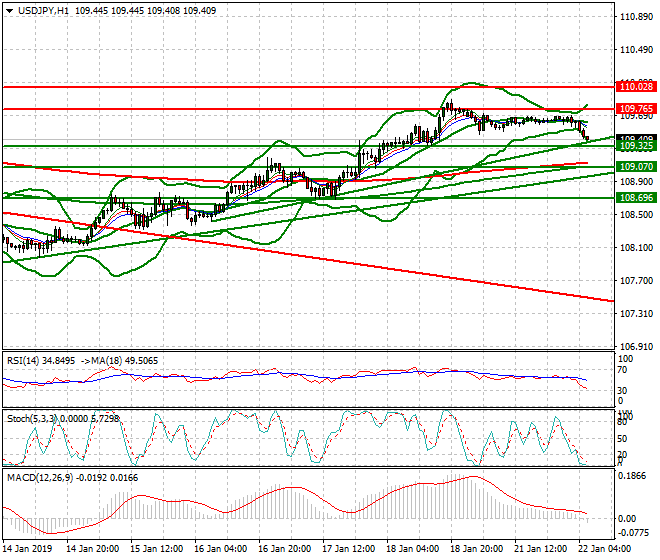Click the red 109.765 price label

(636, 109)
